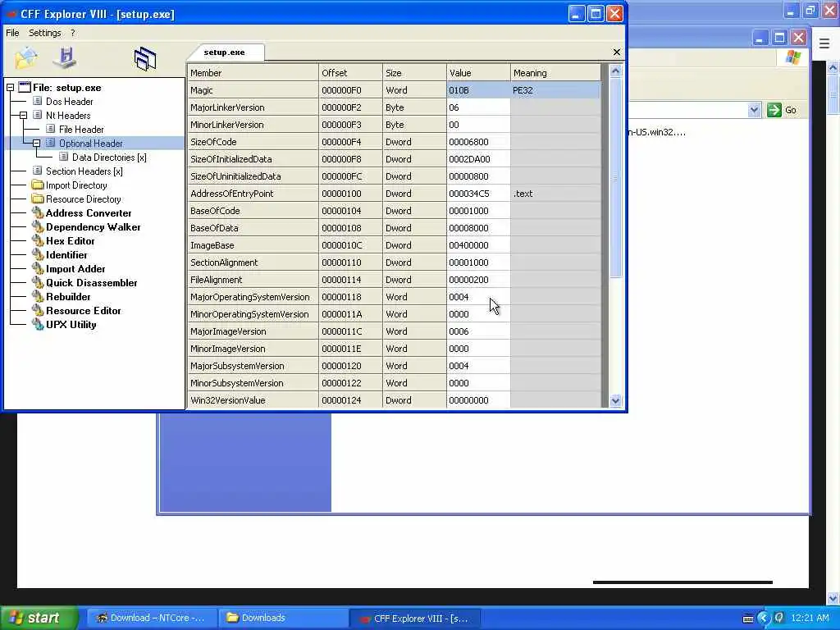Image resolution: width=840 pixels, height=630 pixels.
Task: Select Section Headers [x] in tree
Action: pos(84,171)
